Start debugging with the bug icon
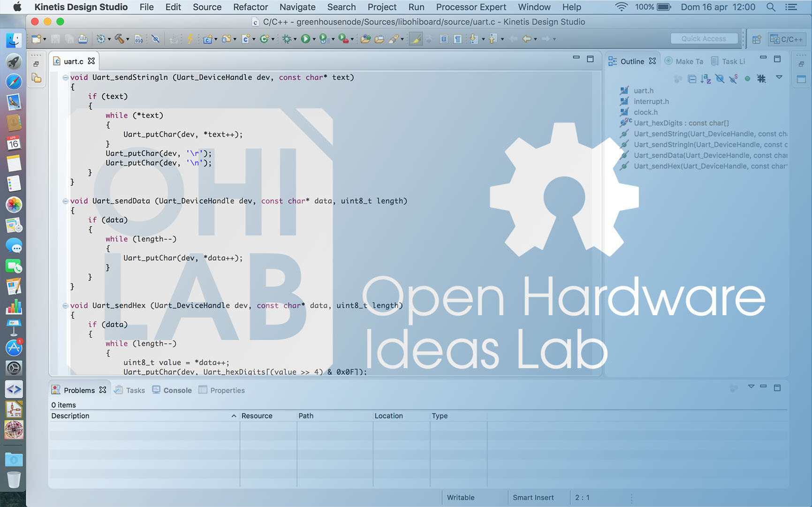Screen dimensions: 812x507 pyautogui.click(x=287, y=39)
